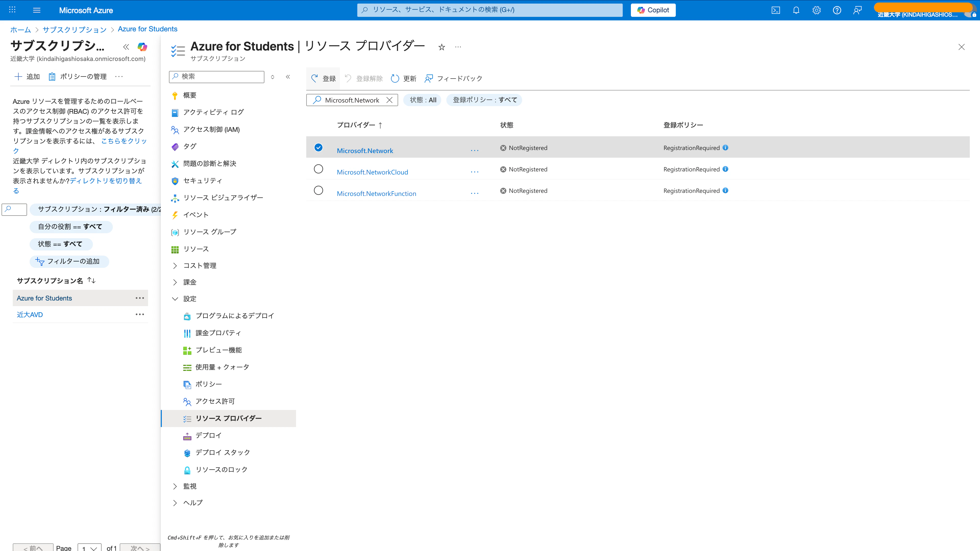
Task: Click the global search box
Action: [490, 10]
